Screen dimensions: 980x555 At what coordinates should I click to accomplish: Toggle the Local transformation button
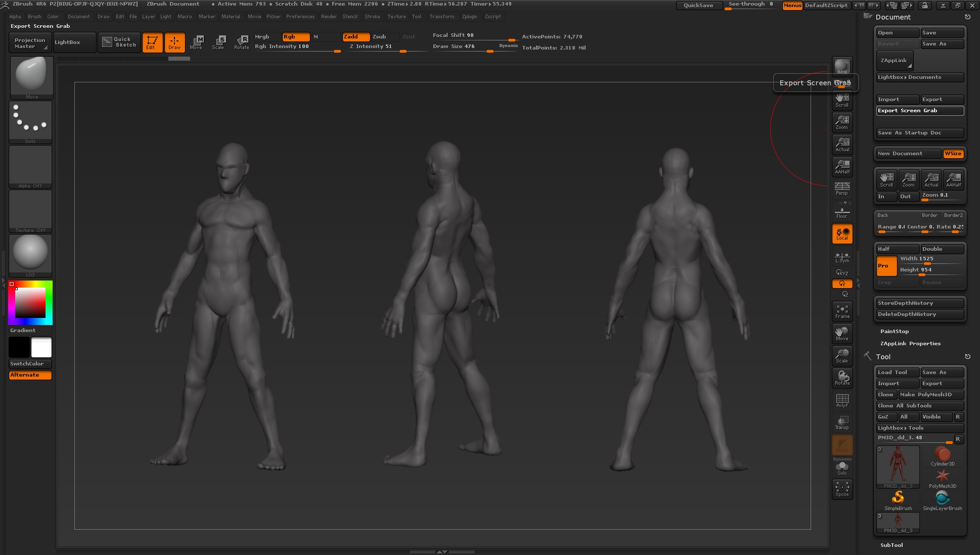pos(842,234)
